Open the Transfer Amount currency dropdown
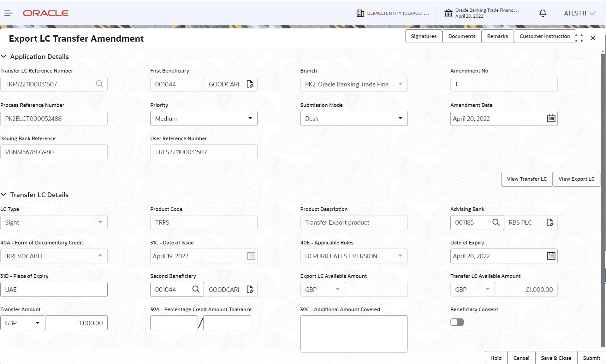This screenshot has height=364, width=606. click(x=37, y=323)
